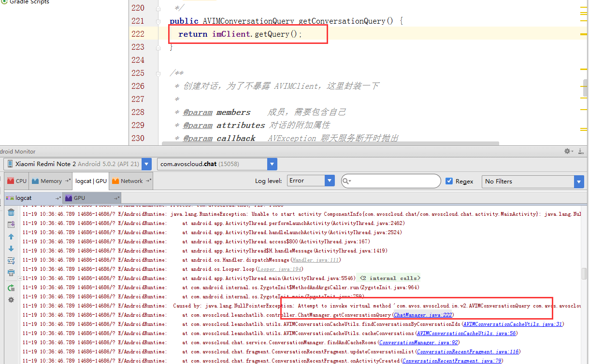Click the scroll-to-end logcat icon
The width and height of the screenshot is (589, 364).
point(11,225)
